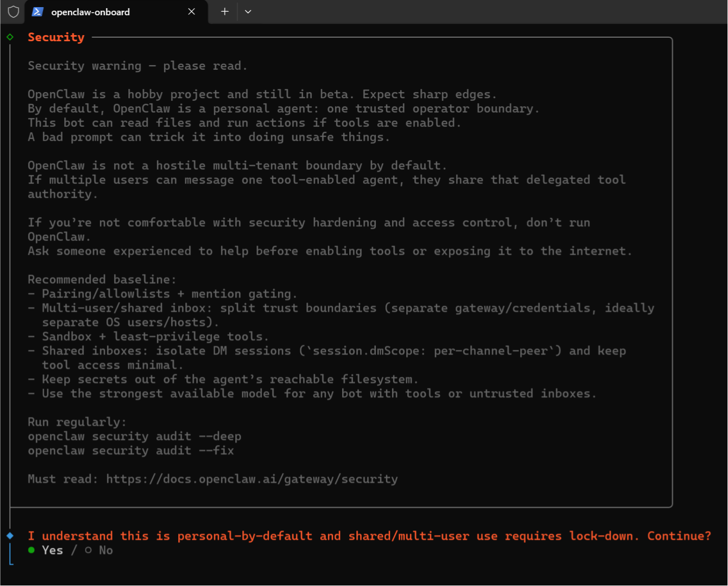Click the shield icon in title bar

[x=13, y=12]
